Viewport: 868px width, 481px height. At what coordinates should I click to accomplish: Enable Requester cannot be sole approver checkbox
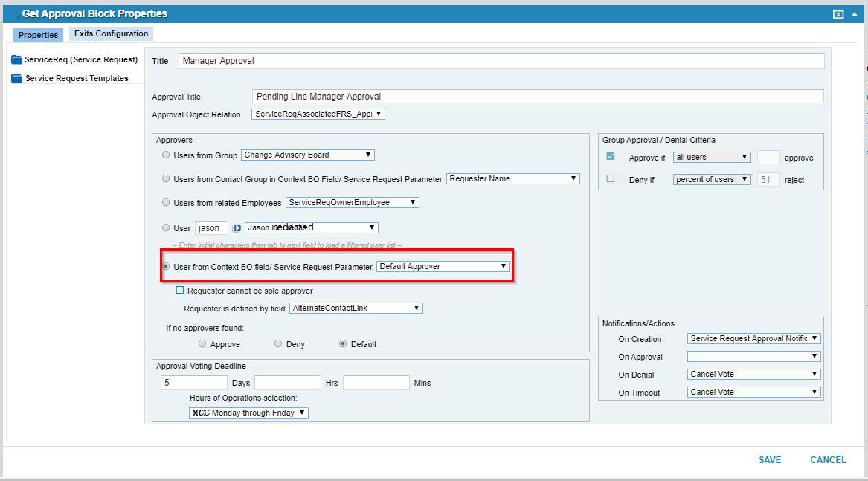[180, 291]
